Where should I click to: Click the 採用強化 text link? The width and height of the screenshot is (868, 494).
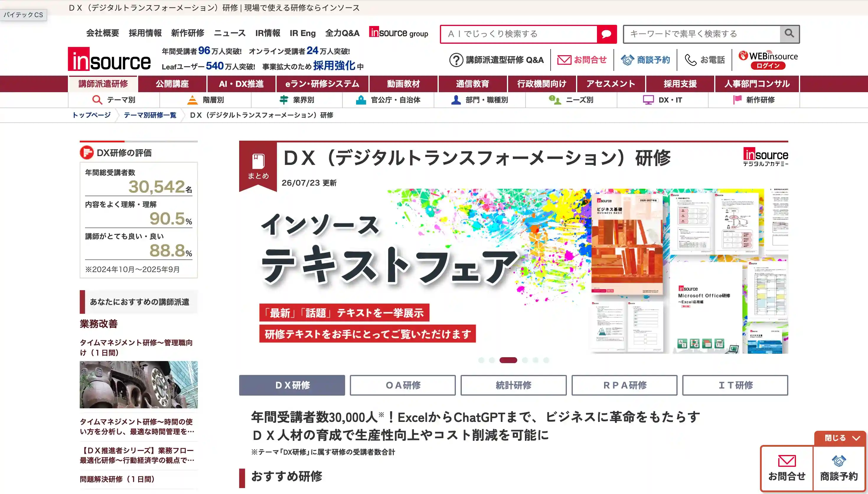tap(334, 66)
